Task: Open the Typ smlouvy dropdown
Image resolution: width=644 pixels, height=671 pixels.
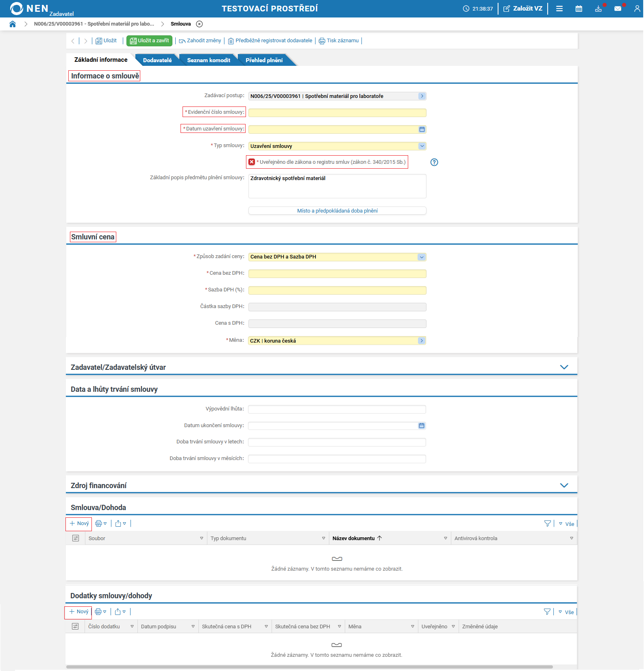Action: (x=422, y=146)
